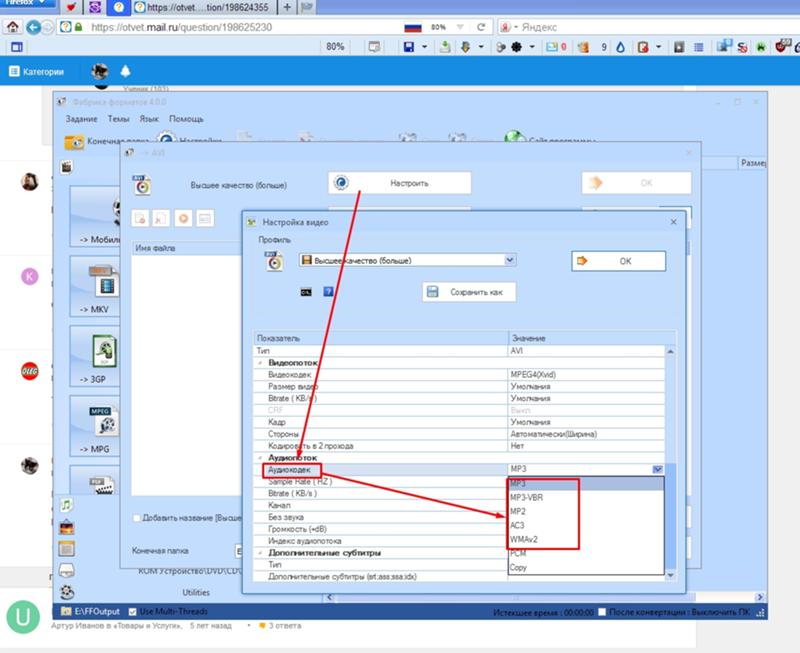This screenshot has width=800, height=653.
Task: Select the Громкость (+dB) row
Action: (x=381, y=529)
